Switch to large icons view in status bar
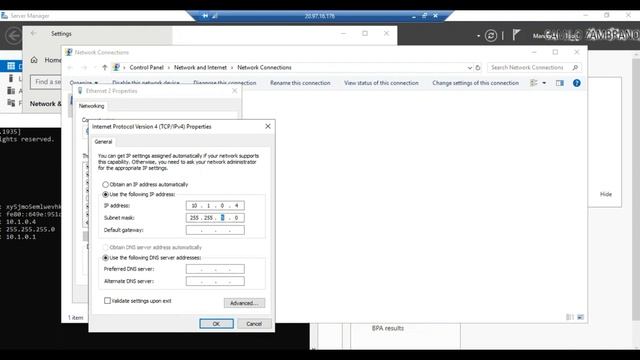This screenshot has height=360, width=640. tap(580, 317)
